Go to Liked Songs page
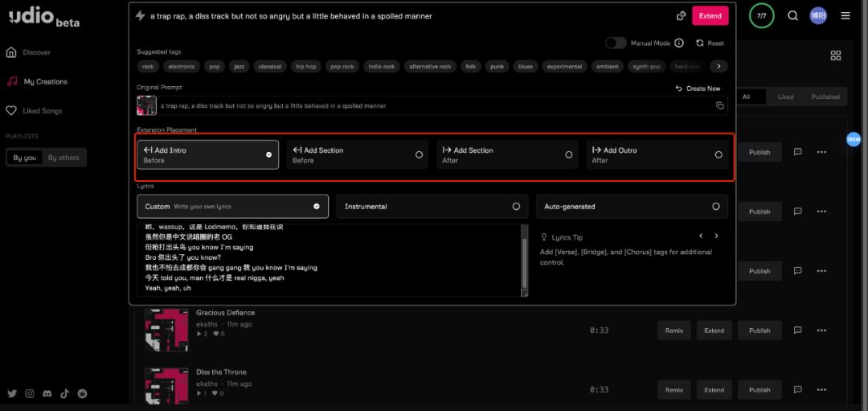 point(43,111)
